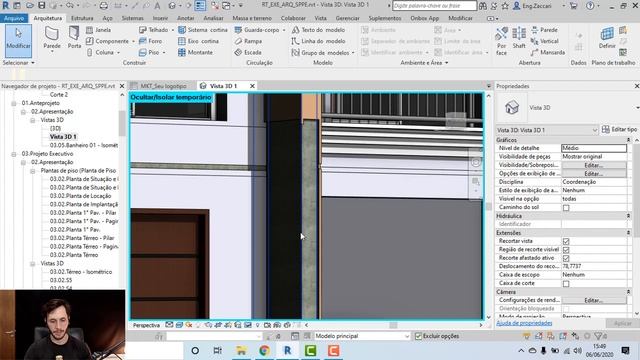This screenshot has width=640, height=360.
Task: Uncheck Região de recorte visível
Action: click(566, 250)
